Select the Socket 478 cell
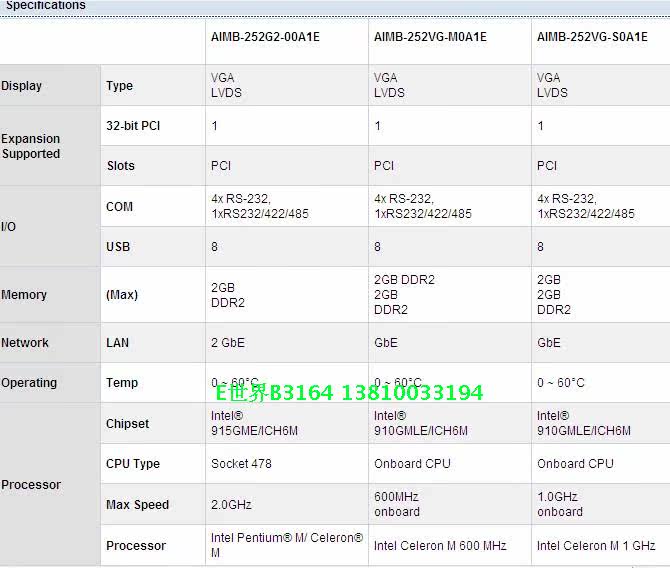 click(x=241, y=464)
